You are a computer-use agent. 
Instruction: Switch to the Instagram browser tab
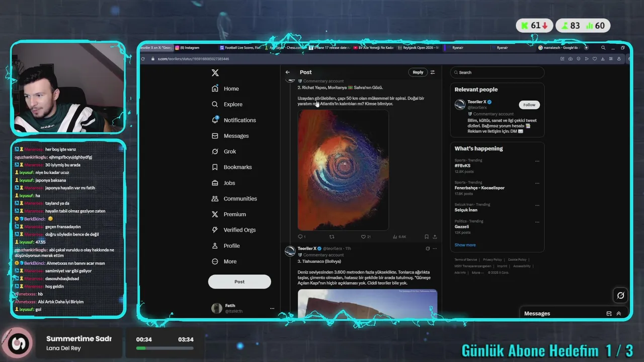point(195,48)
